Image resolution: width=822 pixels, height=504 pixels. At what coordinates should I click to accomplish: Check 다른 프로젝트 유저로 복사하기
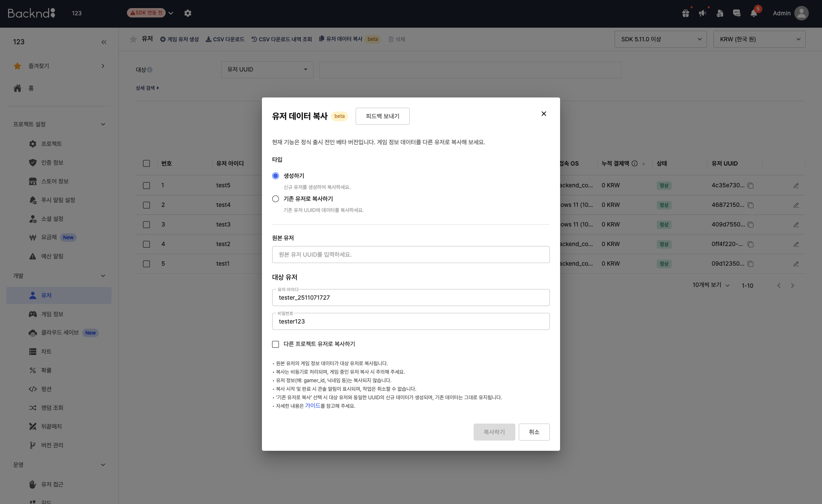tap(276, 344)
